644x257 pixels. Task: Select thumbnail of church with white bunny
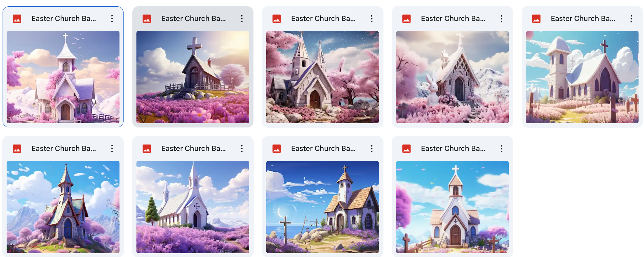tap(452, 77)
